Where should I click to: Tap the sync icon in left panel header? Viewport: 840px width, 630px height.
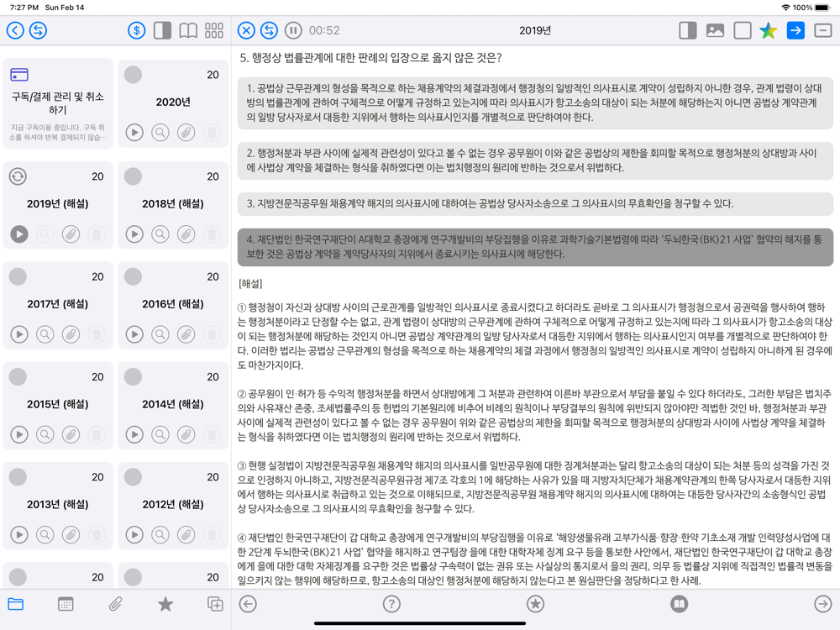[38, 30]
